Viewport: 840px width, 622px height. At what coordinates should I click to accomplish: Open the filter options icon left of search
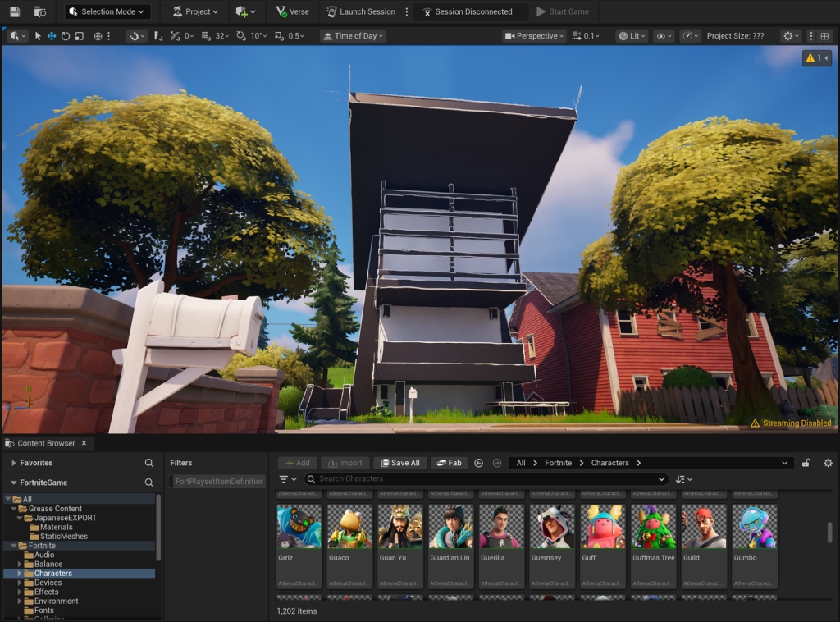pyautogui.click(x=287, y=479)
